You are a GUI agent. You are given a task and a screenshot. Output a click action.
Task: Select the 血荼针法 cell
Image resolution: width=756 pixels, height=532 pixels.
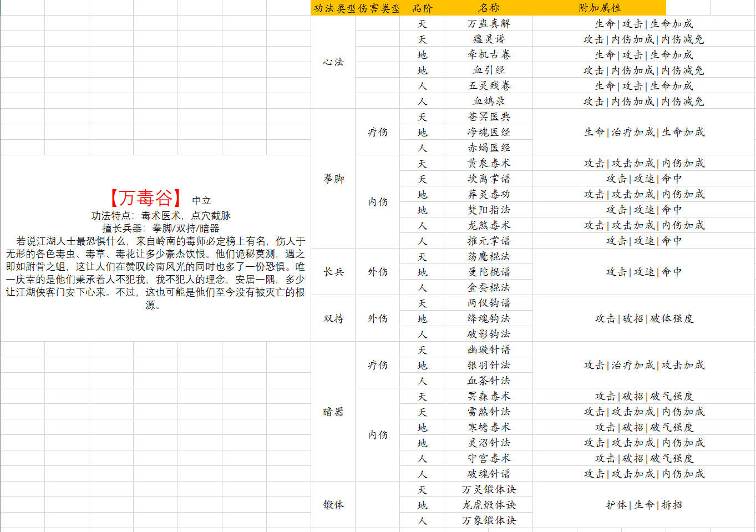point(489,381)
